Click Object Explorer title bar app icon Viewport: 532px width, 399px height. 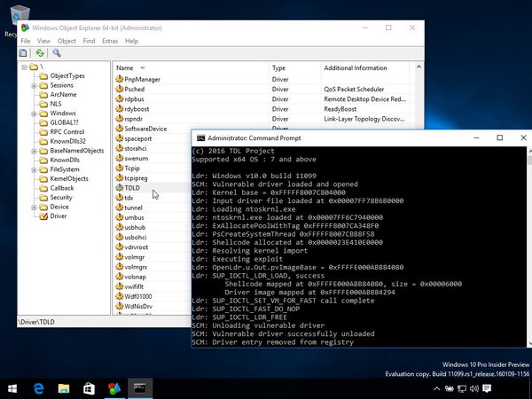pos(25,27)
